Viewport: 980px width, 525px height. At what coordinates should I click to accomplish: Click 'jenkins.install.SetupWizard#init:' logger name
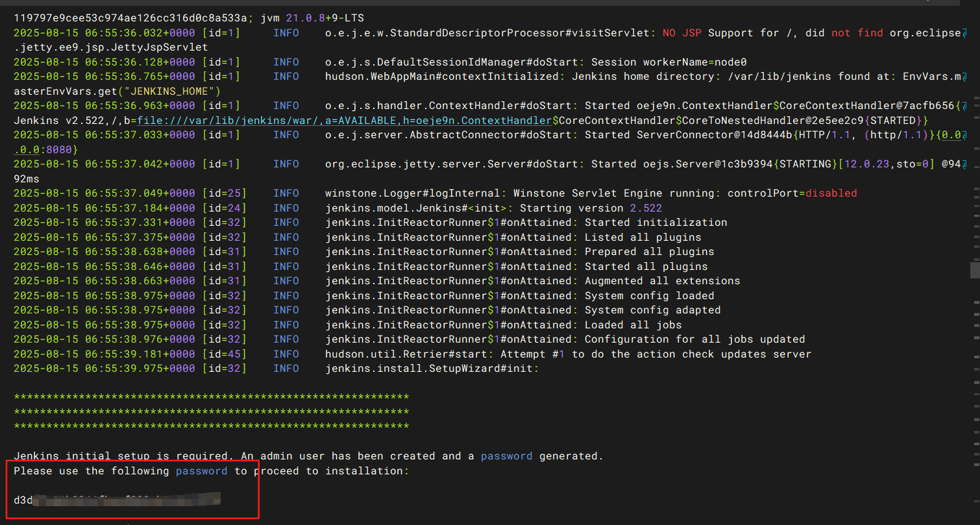(432, 369)
